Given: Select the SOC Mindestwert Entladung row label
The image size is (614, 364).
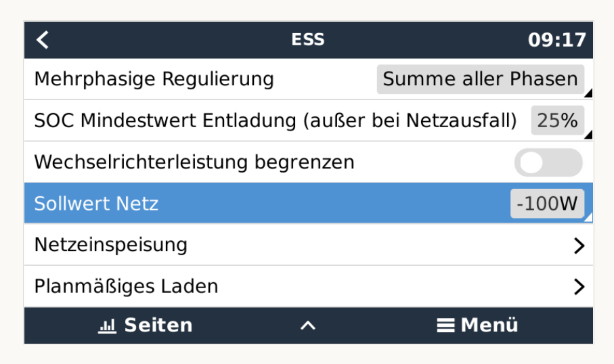Looking at the screenshot, I should tap(276, 120).
